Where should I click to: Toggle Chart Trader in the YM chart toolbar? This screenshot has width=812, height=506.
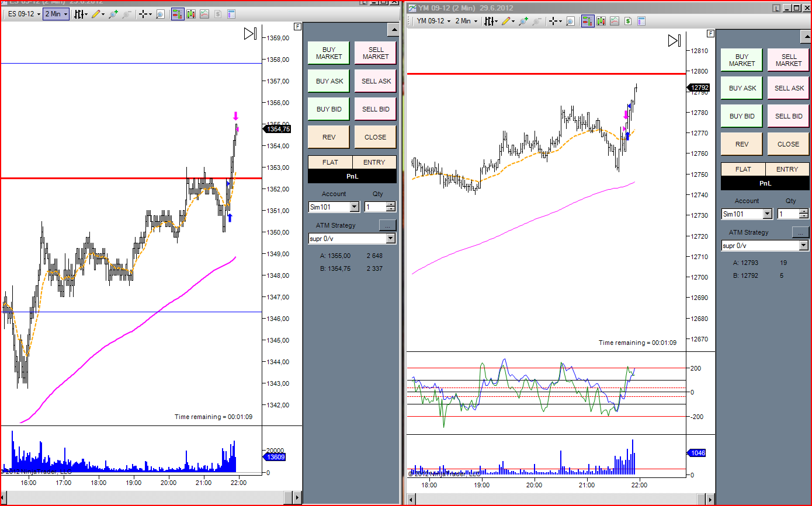pos(588,22)
